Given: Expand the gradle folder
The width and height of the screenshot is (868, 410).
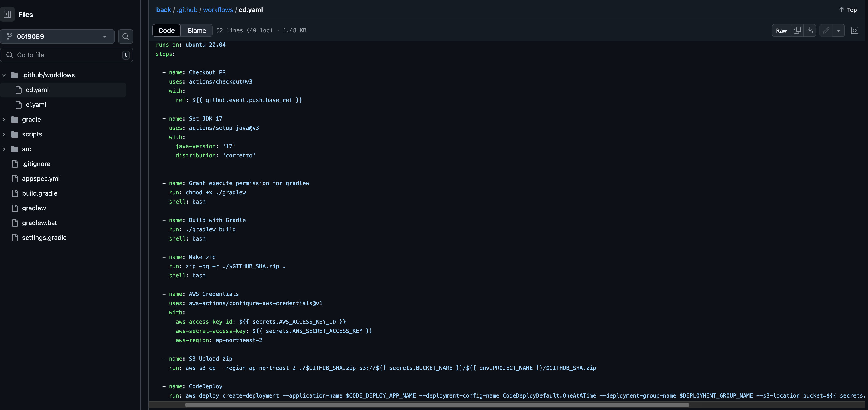Looking at the screenshot, I should pos(4,120).
